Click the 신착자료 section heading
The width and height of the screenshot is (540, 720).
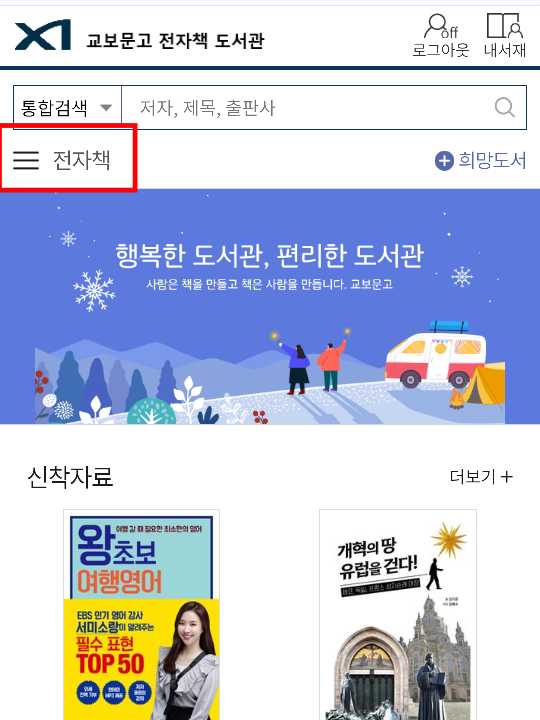pos(70,477)
